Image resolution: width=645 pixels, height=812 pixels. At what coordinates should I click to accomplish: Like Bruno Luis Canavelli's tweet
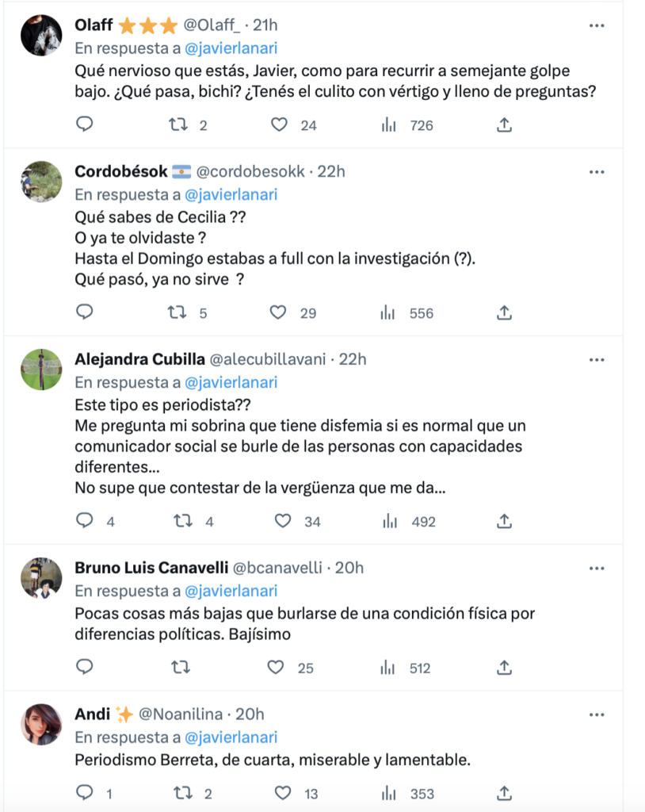[x=276, y=668]
